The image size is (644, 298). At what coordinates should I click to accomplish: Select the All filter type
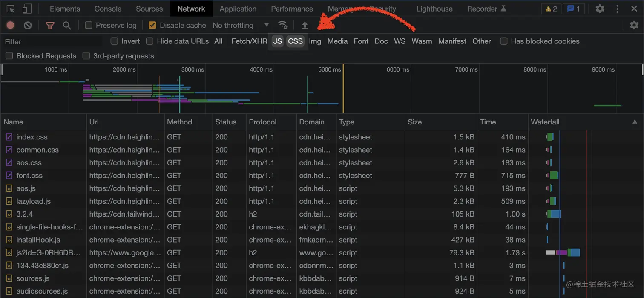click(x=218, y=41)
